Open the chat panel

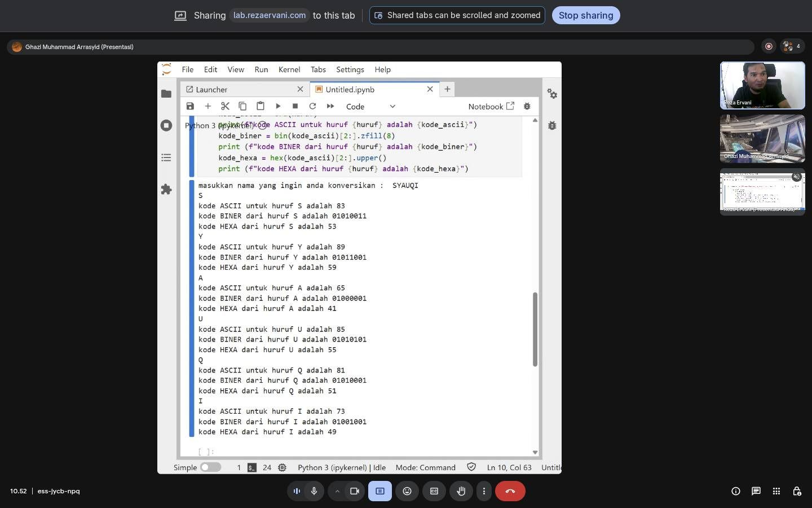(x=756, y=491)
